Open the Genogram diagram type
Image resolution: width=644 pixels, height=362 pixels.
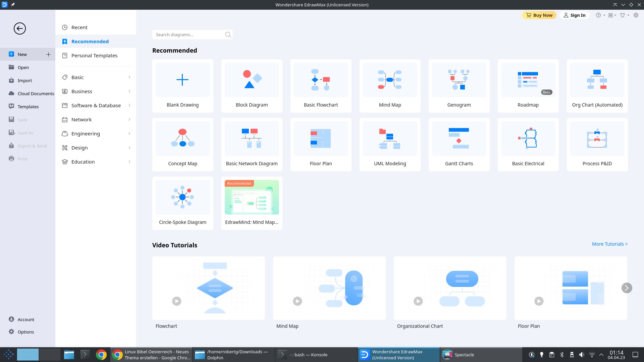(459, 86)
